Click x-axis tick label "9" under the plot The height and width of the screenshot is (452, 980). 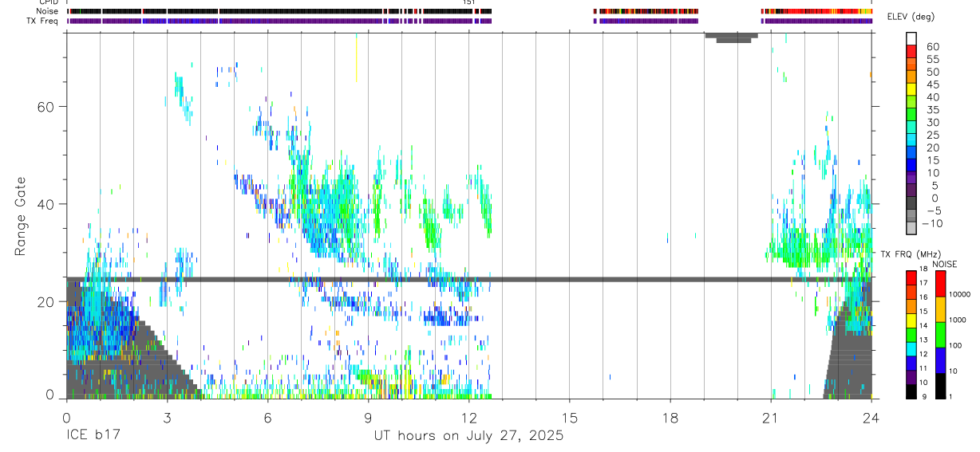click(x=368, y=417)
